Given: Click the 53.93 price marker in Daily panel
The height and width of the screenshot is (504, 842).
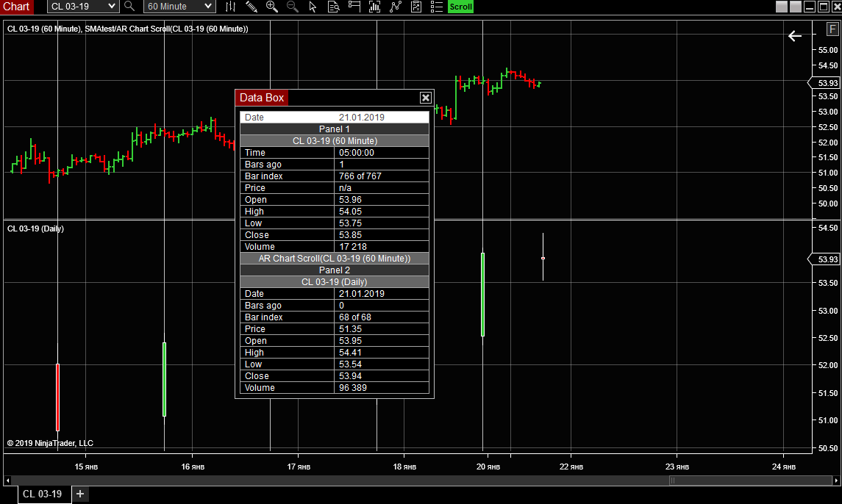Looking at the screenshot, I should 824,259.
